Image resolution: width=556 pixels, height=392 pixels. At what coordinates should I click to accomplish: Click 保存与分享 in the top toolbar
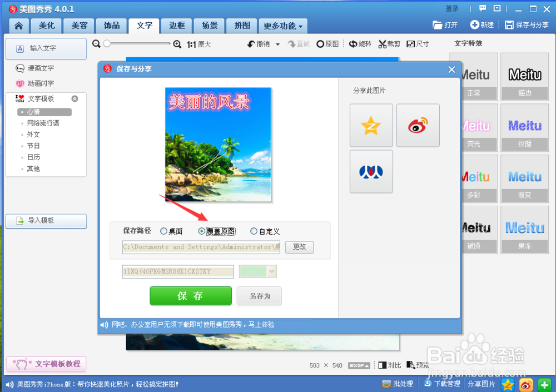527,25
